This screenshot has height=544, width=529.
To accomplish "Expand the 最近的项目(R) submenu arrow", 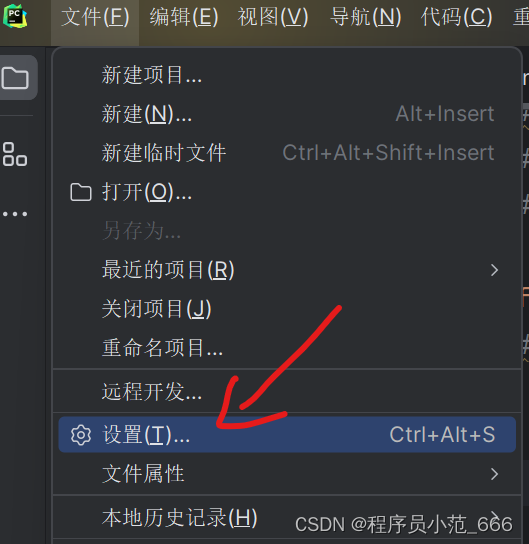I will click(x=495, y=270).
